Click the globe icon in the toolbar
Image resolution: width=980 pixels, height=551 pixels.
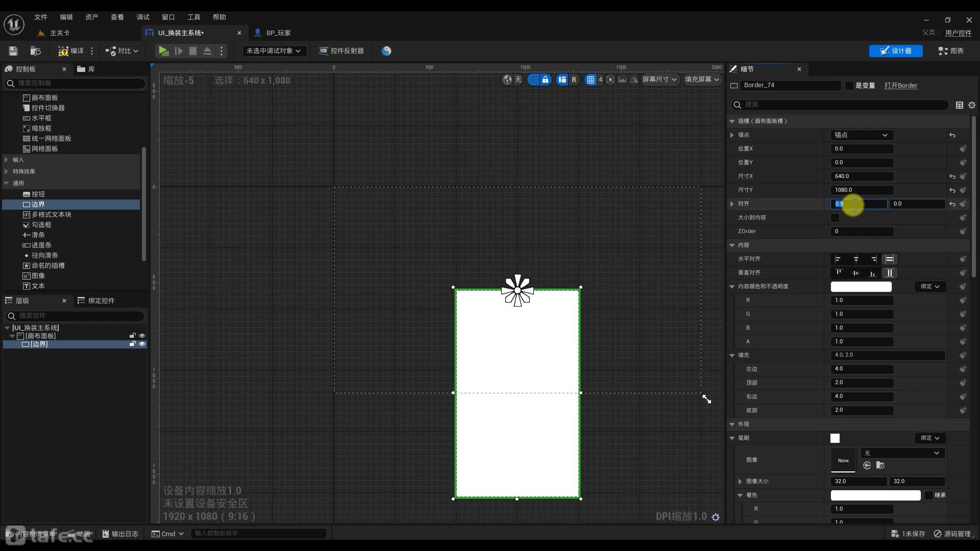[x=386, y=51]
